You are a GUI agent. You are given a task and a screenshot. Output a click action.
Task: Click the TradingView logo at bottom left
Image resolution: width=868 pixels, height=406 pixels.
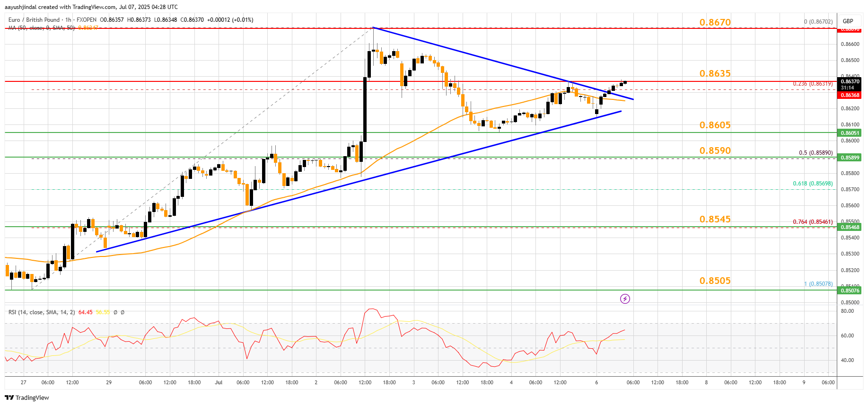coord(27,397)
